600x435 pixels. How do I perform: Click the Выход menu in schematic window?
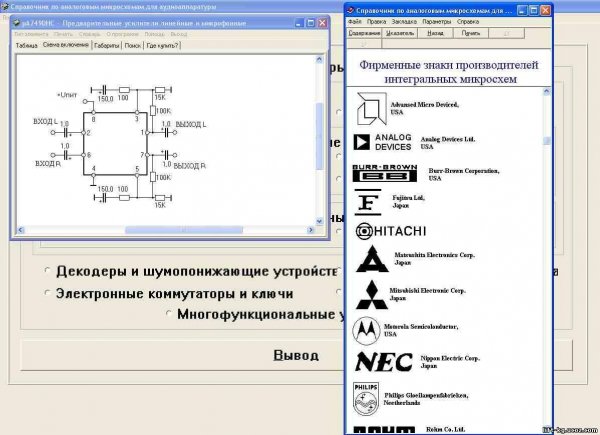coord(179,34)
